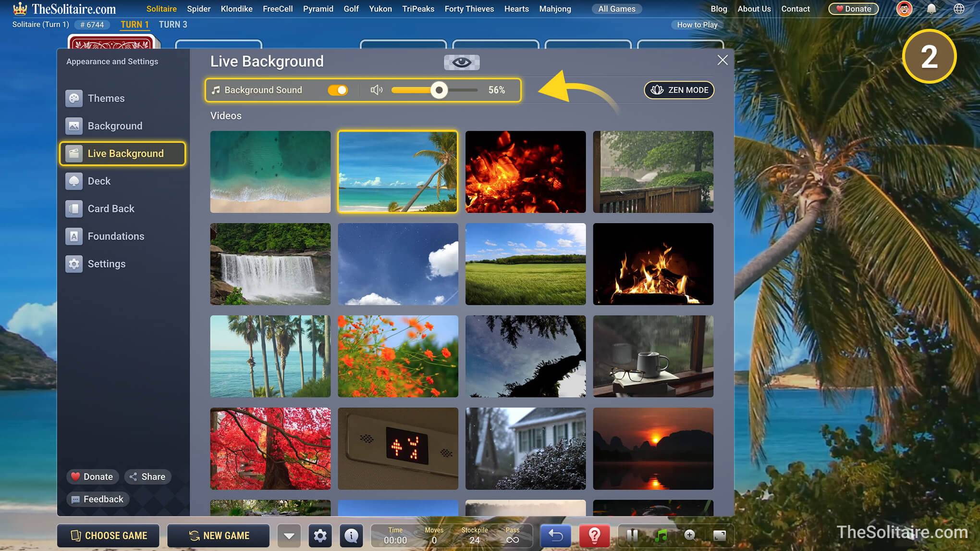Image resolution: width=980 pixels, height=551 pixels.
Task: Pick the snowy house video background
Action: [526, 449]
